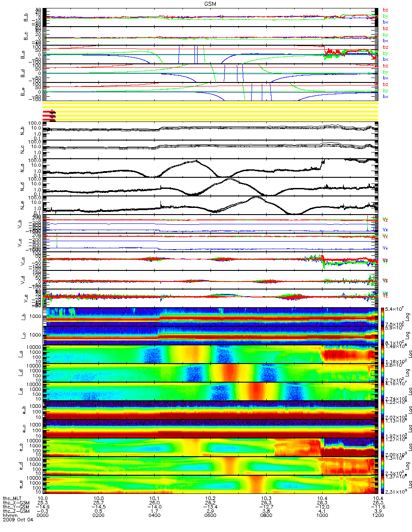Click the -13.4 Y-GSM value

210,508
